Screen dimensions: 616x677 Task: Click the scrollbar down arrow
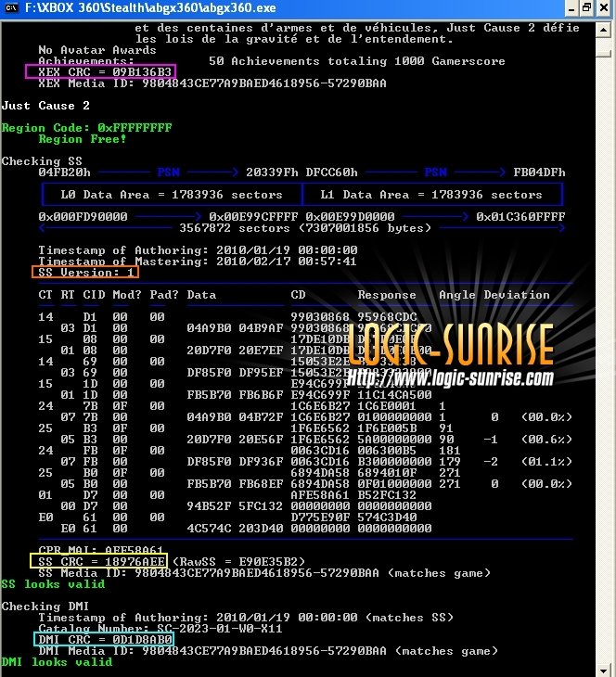[603, 671]
